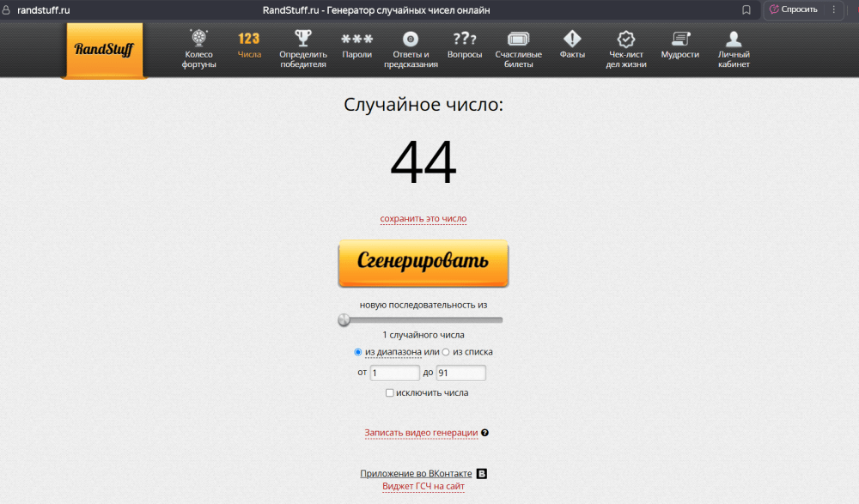Open the Факты exclamation icon
The width and height of the screenshot is (859, 504).
[572, 39]
